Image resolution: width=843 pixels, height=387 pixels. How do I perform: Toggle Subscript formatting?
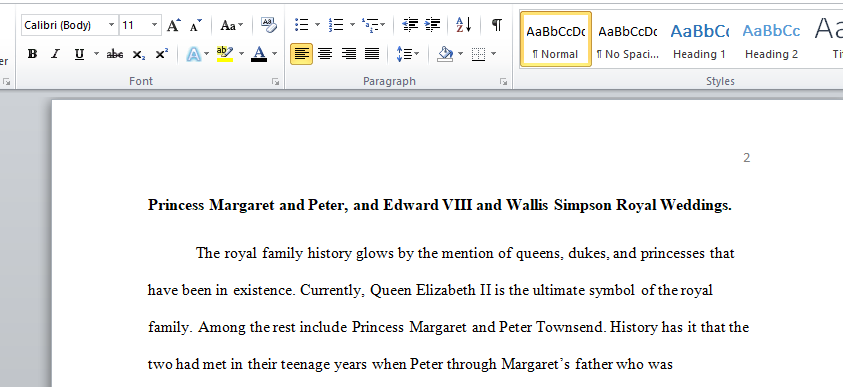[x=139, y=54]
